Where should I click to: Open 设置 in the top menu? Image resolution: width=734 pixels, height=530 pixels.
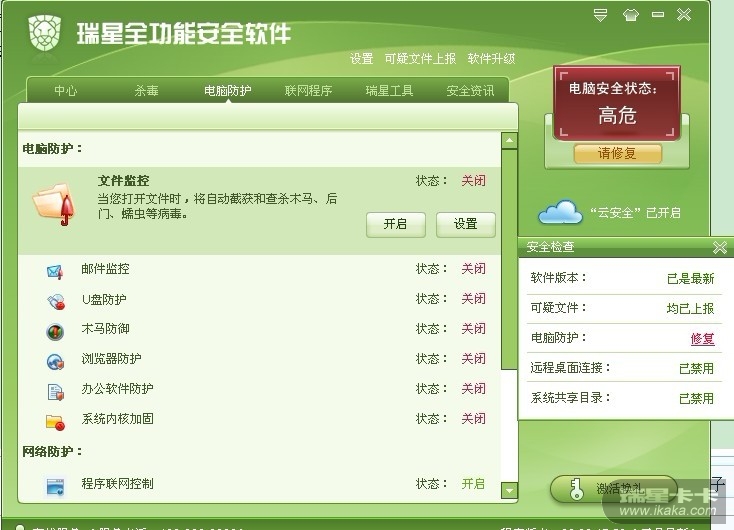click(361, 59)
